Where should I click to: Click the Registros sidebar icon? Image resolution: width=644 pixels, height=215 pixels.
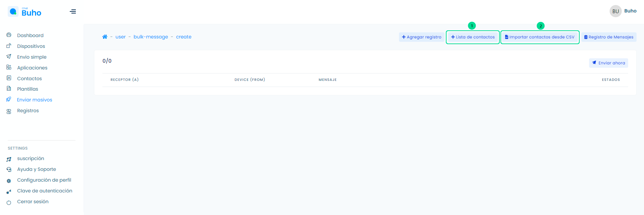(9, 111)
